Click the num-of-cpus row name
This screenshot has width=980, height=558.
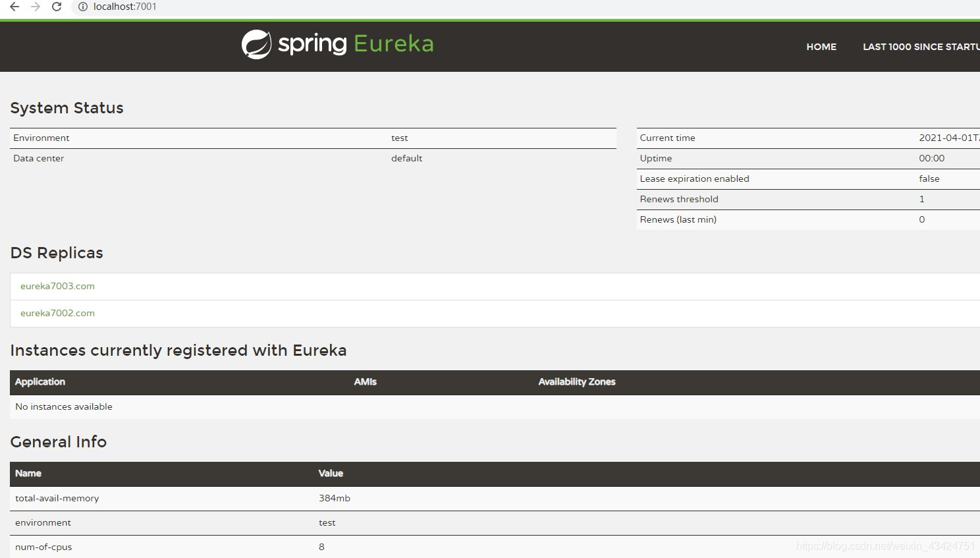point(43,547)
